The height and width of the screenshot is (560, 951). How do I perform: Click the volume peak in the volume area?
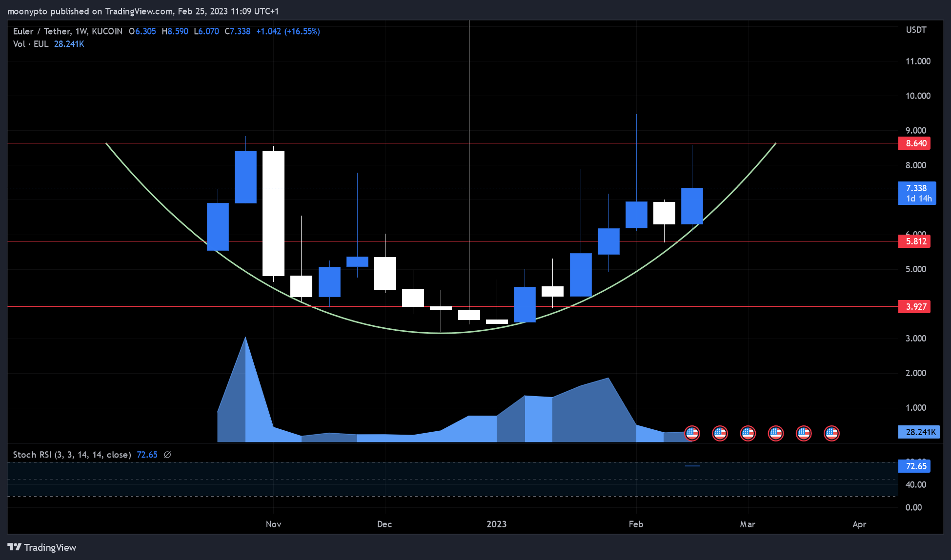pyautogui.click(x=245, y=338)
